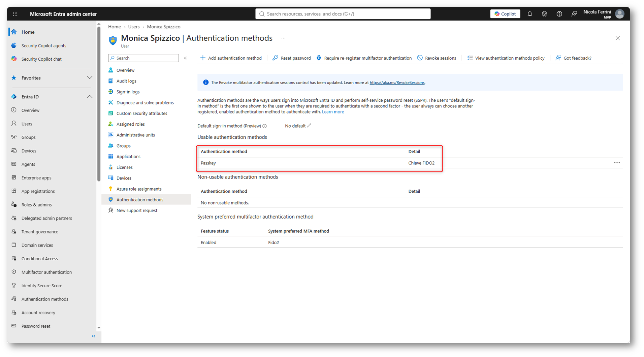644x357 pixels.
Task: Click the App registrations icon
Action: (x=14, y=191)
